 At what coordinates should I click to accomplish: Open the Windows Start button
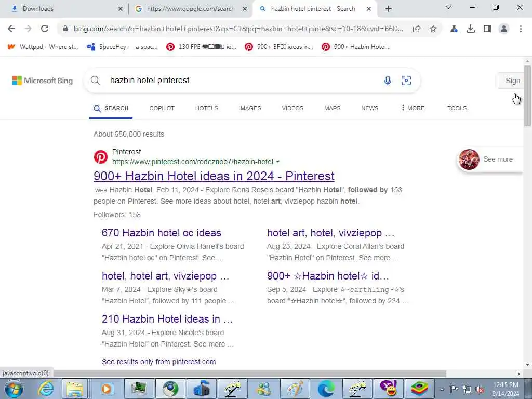tap(14, 389)
